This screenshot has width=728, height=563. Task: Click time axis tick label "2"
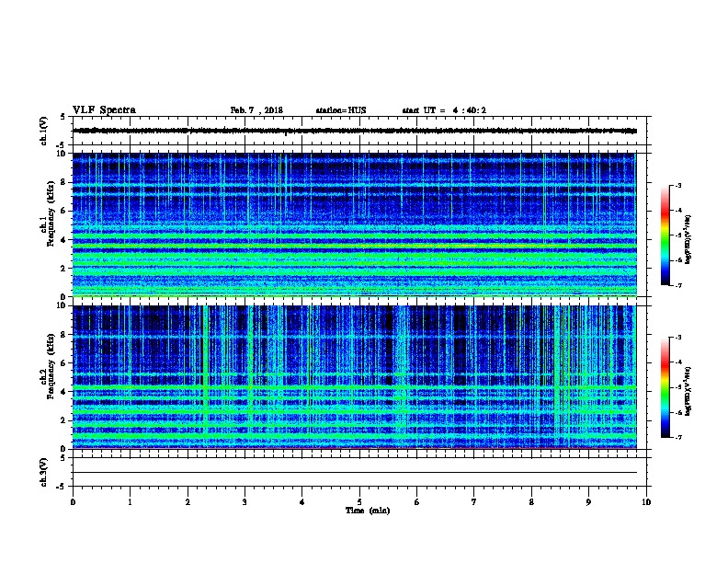[x=188, y=502]
